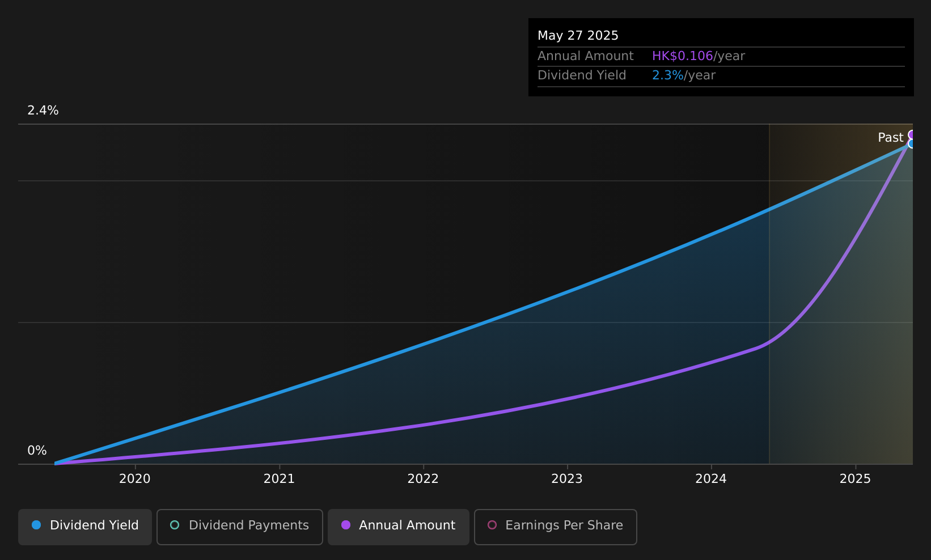The height and width of the screenshot is (560, 931).
Task: Click the pink Earnings Per Share circle
Action: pos(492,525)
